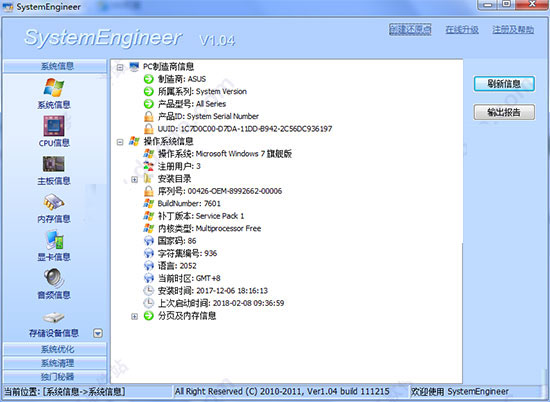Viewport: 550px width, 402px height.
Task: Click folder icon beside 安装目录
Action: point(148,179)
